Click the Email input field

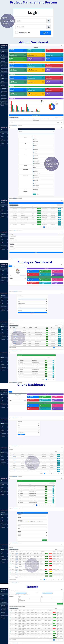click(30, 21)
